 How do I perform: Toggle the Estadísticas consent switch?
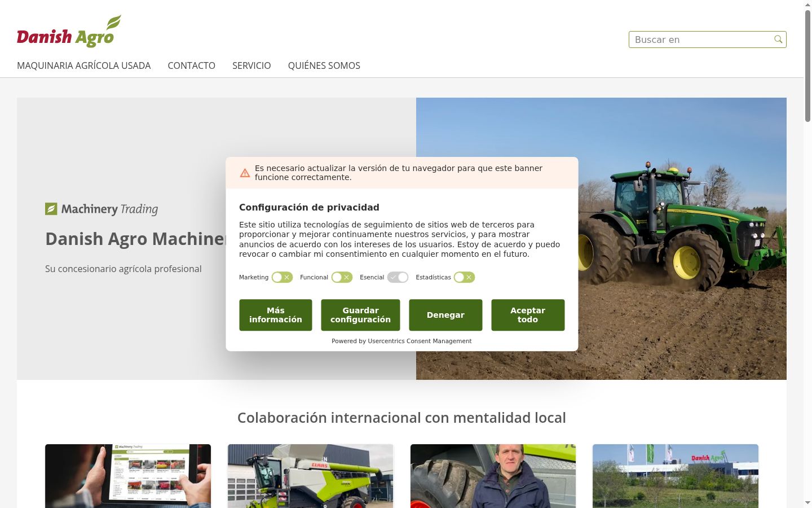(x=464, y=277)
